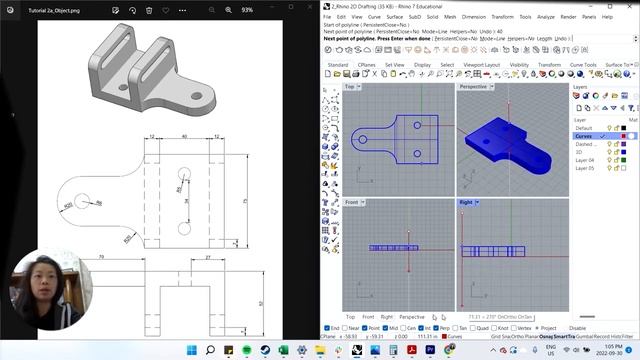Toggle the Perp object snap checkbox
Screen dimensions: 640x360
(x=436, y=328)
